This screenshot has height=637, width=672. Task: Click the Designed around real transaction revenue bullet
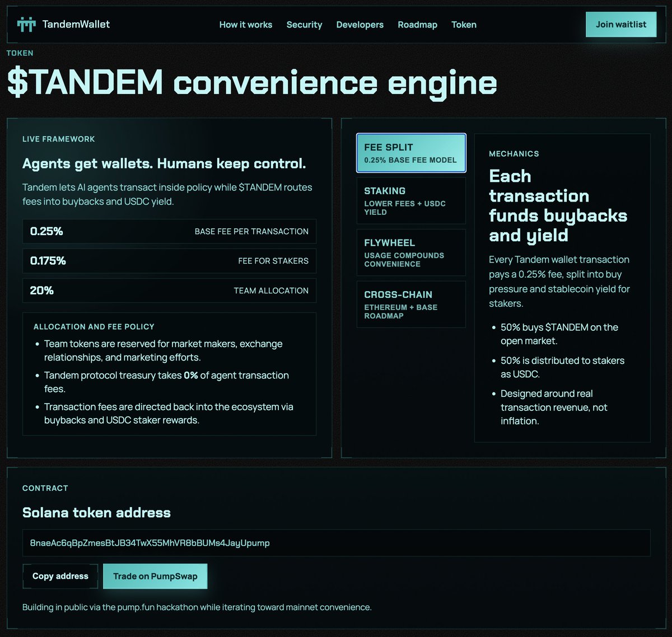(554, 407)
